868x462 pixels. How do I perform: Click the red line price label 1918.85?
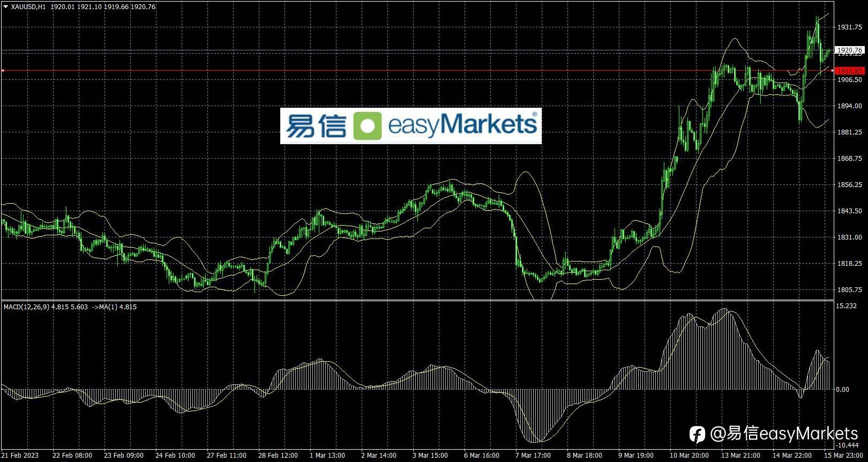pos(850,71)
